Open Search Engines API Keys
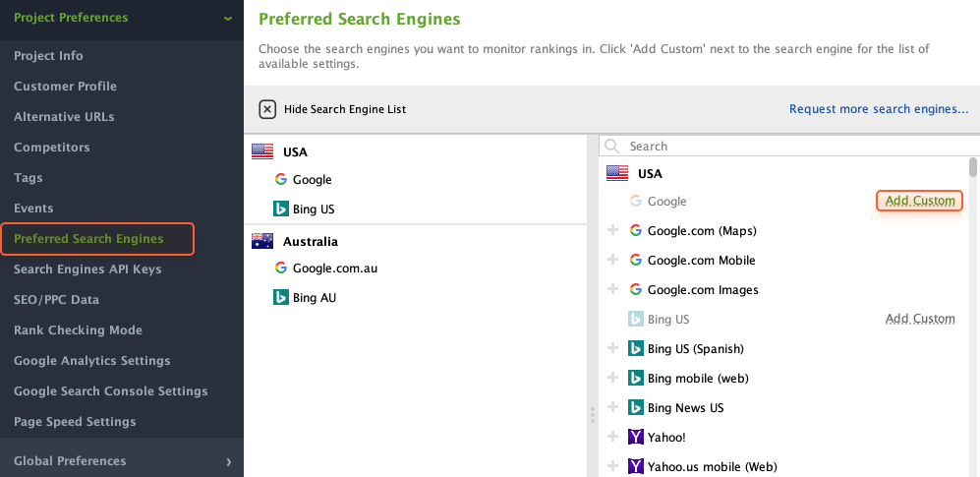Screen dimensions: 980x477 click(x=87, y=269)
